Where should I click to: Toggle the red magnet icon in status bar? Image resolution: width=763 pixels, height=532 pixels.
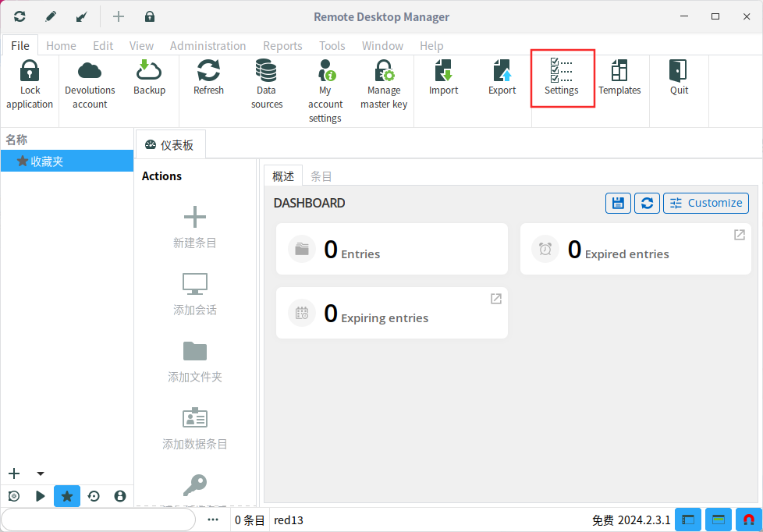click(x=748, y=520)
